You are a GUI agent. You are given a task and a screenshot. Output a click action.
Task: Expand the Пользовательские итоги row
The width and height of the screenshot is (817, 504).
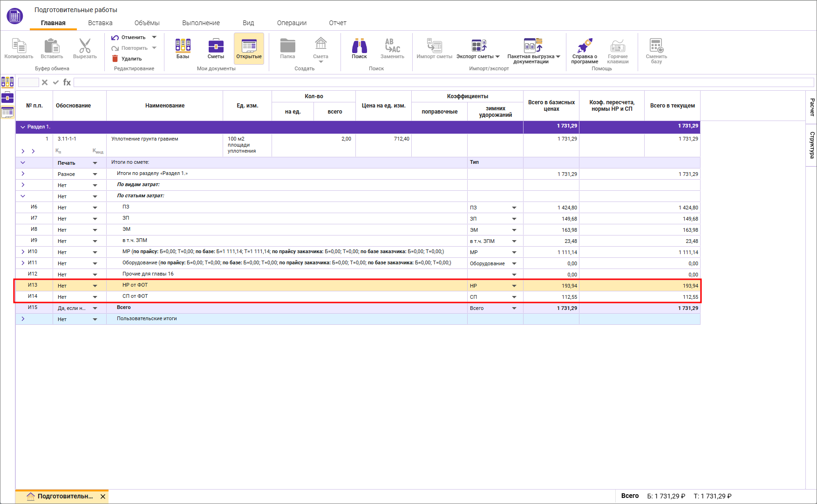click(23, 319)
